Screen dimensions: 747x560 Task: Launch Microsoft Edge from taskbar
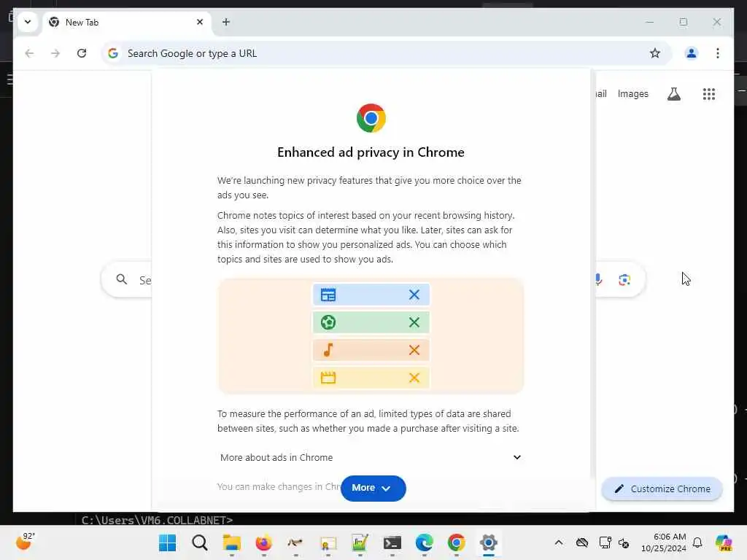pos(424,542)
